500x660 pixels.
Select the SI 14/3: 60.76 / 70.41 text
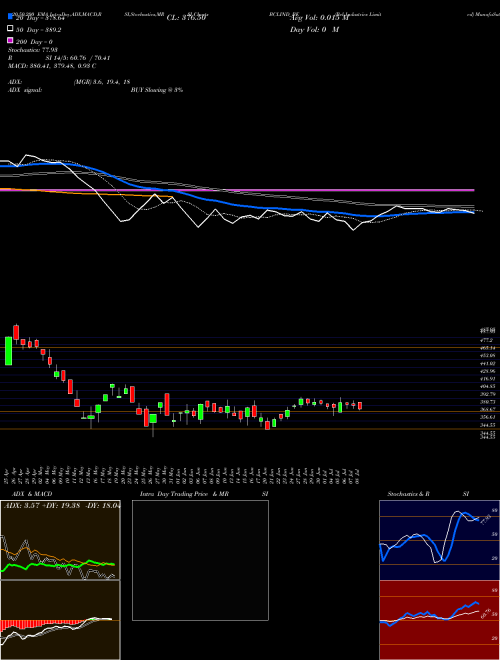tap(78, 58)
